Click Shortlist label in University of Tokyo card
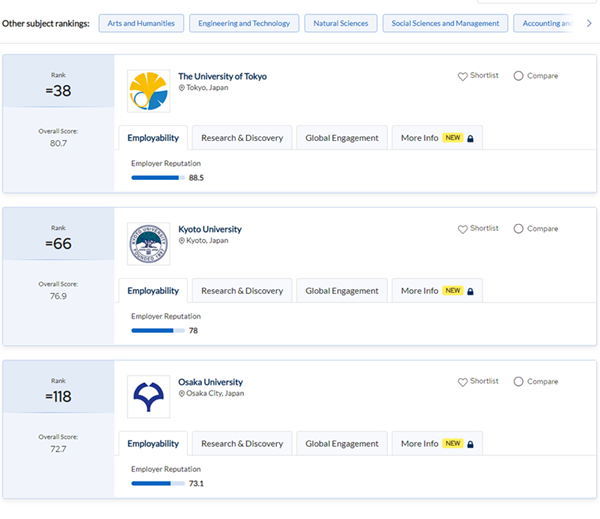 coord(484,75)
